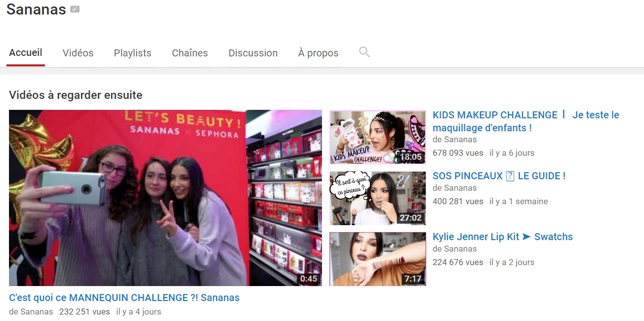644x321 pixels.
Task: Click "de Sananas" under Kylie Jenner Lip Kit
Action: [x=455, y=249]
